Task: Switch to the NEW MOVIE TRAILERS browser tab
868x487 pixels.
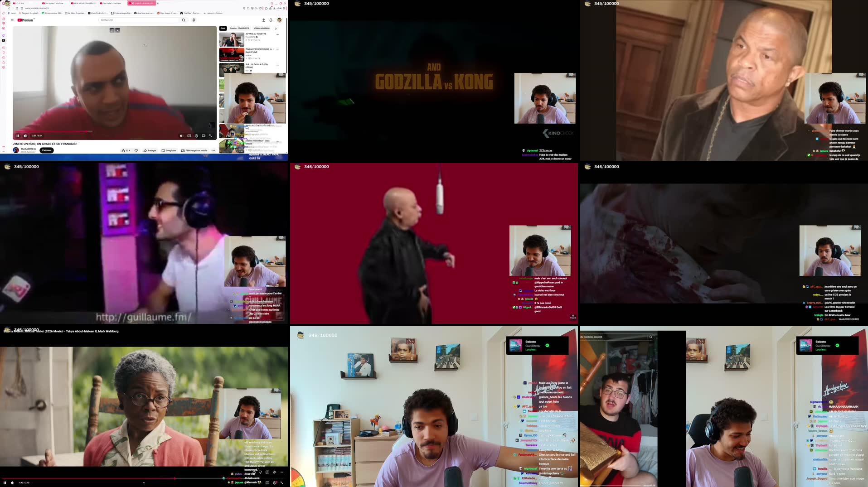Action: click(83, 3)
